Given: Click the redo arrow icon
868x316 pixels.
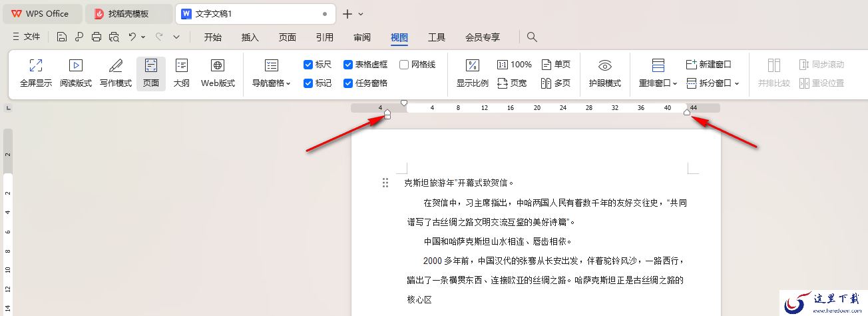Looking at the screenshot, I should pyautogui.click(x=160, y=37).
